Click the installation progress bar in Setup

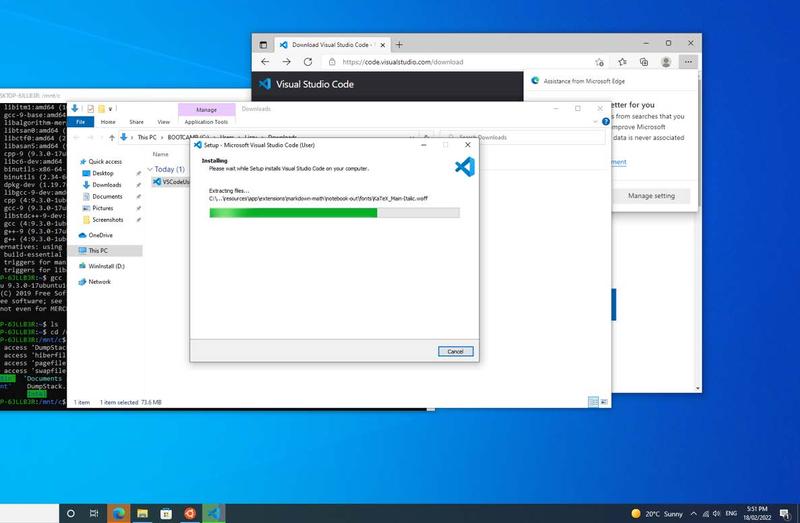pos(334,213)
